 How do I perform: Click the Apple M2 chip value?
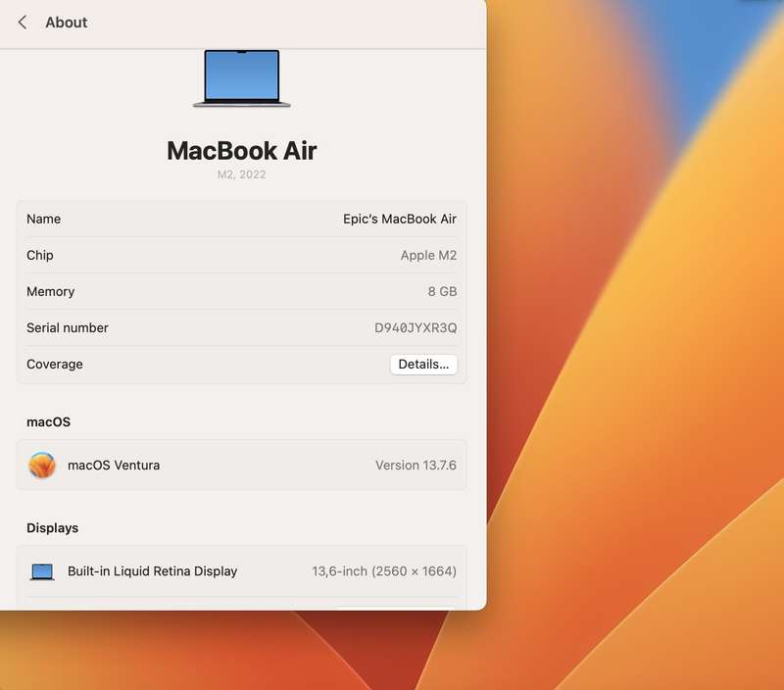coord(428,256)
